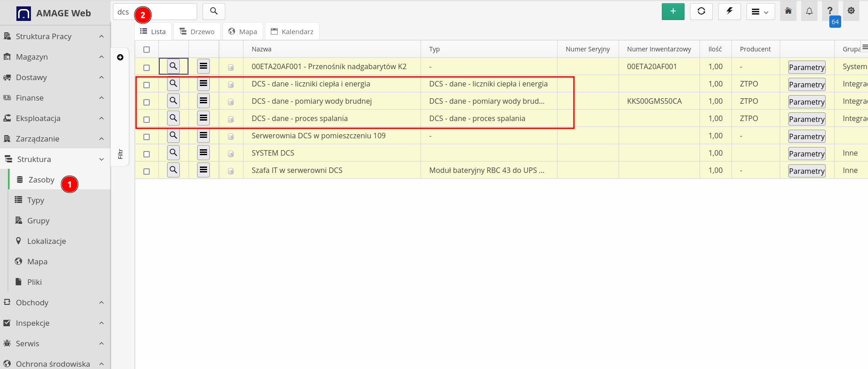Viewport: 868px width, 369px height.
Task: Open the home icon in the header
Action: (x=788, y=11)
